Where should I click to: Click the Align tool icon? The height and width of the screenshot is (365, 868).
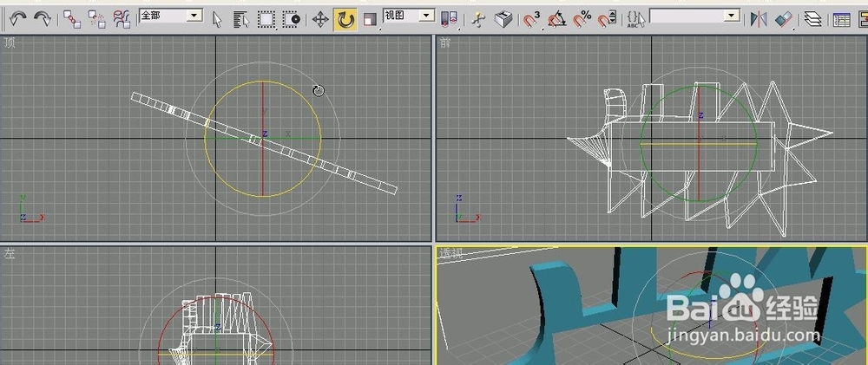[783, 20]
